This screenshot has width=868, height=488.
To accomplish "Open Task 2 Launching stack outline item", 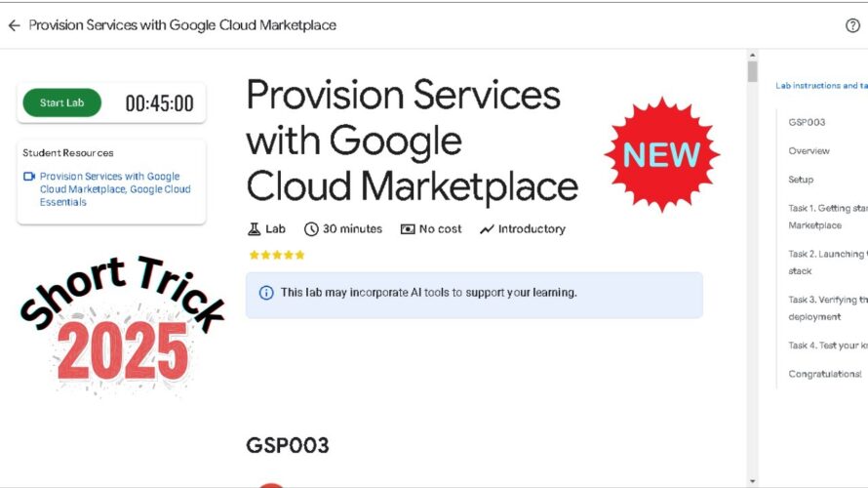I will point(828,263).
